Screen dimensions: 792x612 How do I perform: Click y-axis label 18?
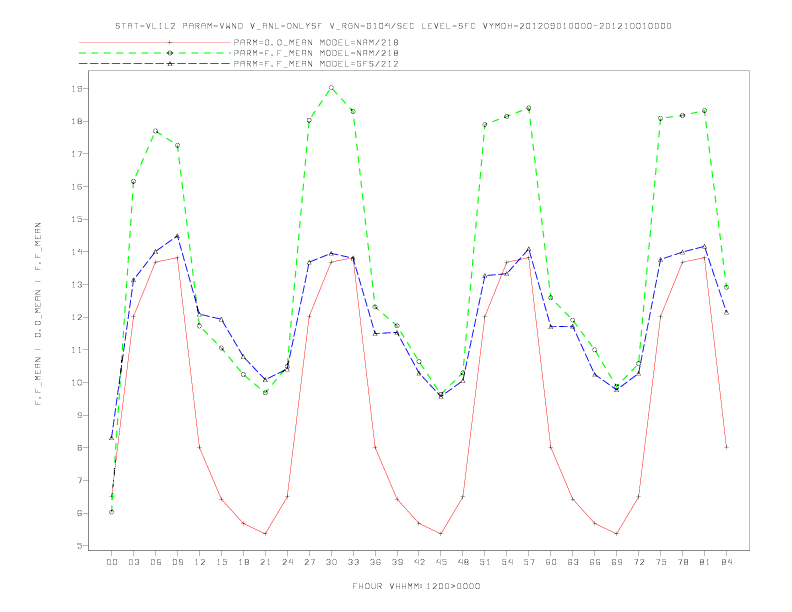tap(77, 121)
